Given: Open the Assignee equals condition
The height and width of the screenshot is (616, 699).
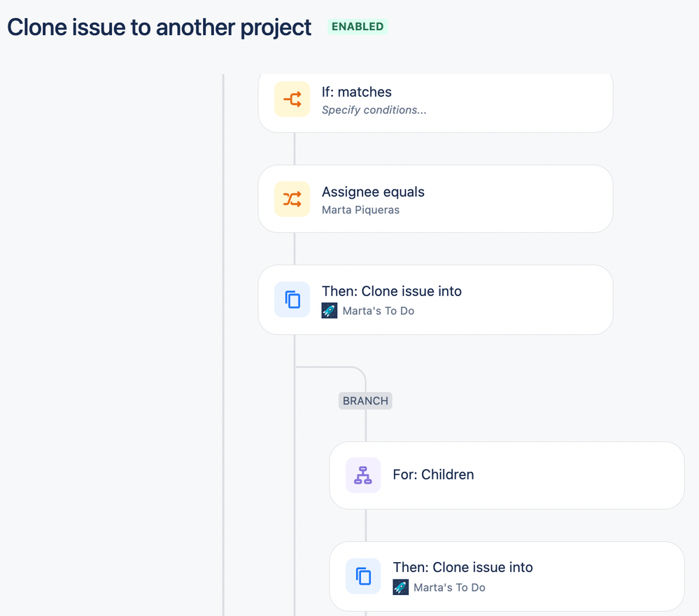Looking at the screenshot, I should 435,199.
